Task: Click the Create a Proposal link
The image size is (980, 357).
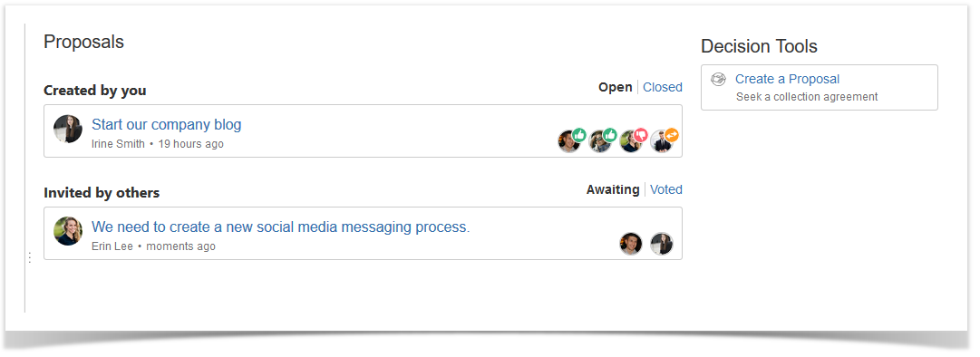Action: coord(787,79)
